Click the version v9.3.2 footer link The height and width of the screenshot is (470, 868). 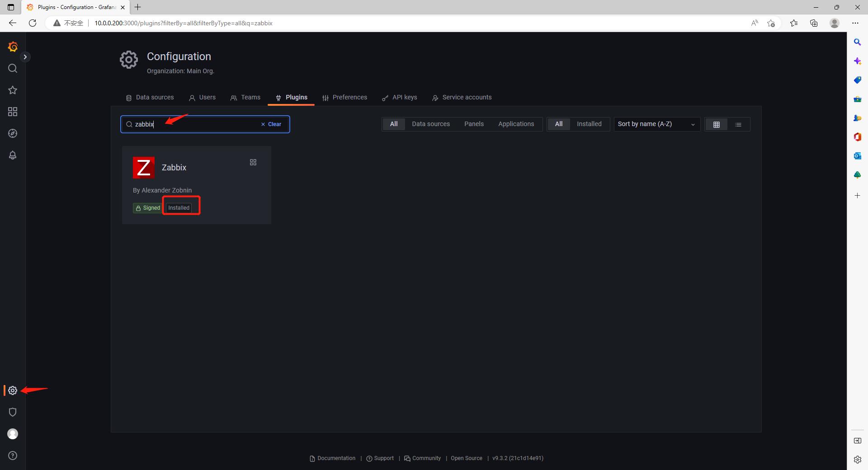518,458
